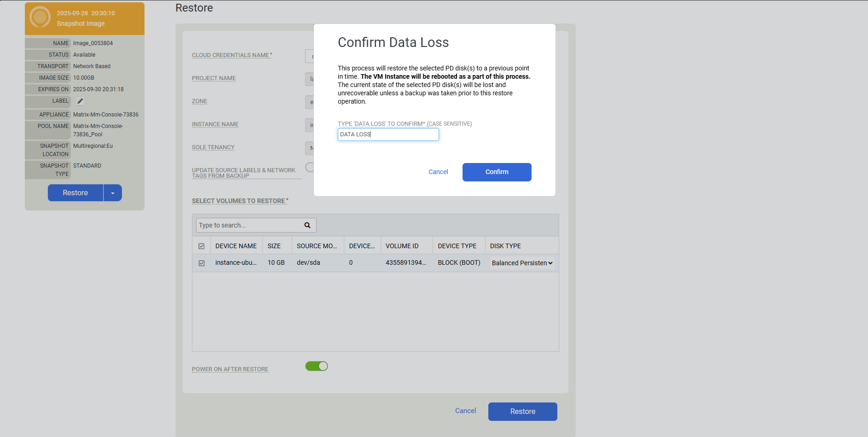Image resolution: width=868 pixels, height=437 pixels.
Task: Click the search magnifier icon in volumes
Action: click(307, 225)
